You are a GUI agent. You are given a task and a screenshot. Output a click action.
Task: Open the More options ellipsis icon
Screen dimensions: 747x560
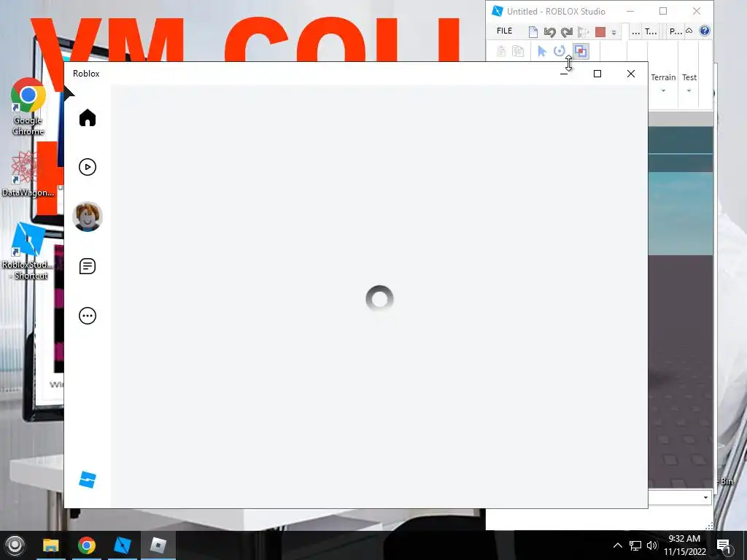coord(88,316)
